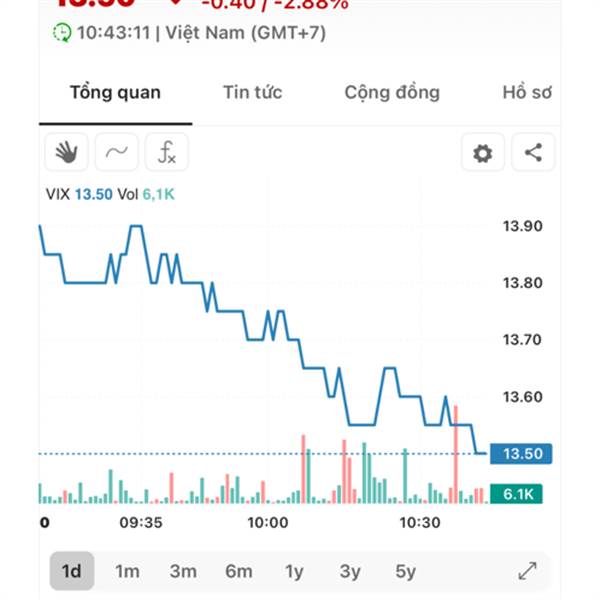The image size is (600, 600).
Task: Switch chart range to 1m
Action: (x=127, y=571)
